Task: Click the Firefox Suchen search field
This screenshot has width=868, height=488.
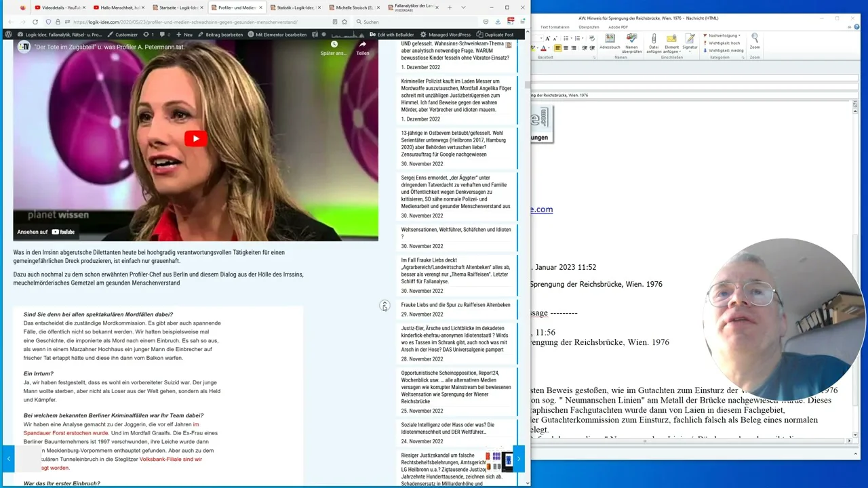Action: point(407,22)
